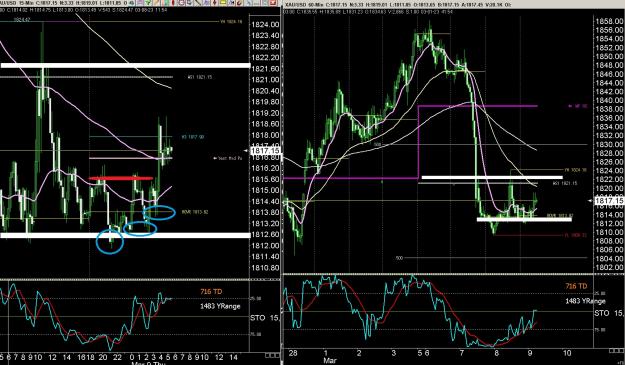The height and width of the screenshot is (365, 625).
Task: Click the 1813.82 pivot label on 15-Min chart
Action: (x=195, y=212)
